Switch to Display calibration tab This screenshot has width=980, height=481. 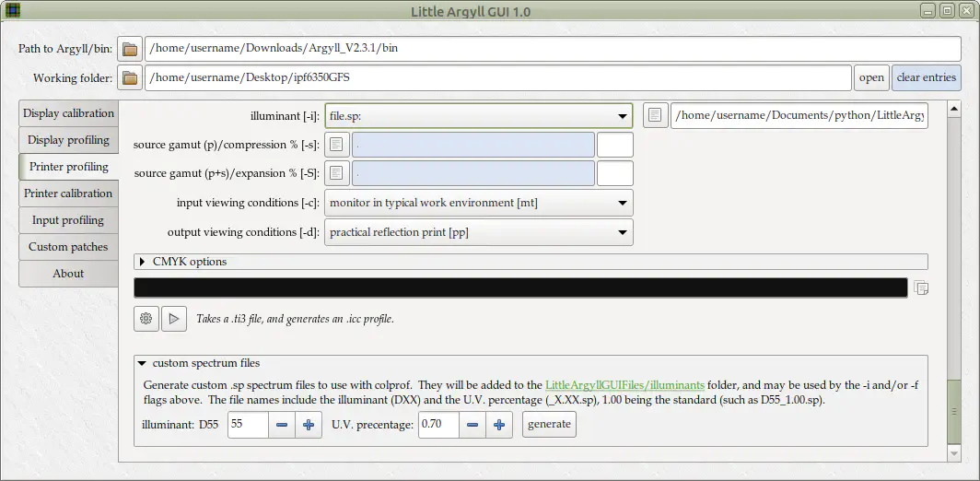68,113
